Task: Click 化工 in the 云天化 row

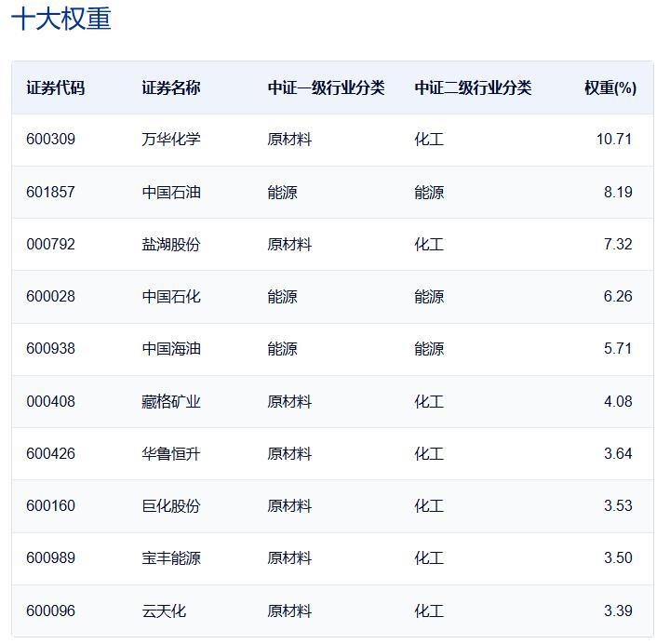Action: 429,610
